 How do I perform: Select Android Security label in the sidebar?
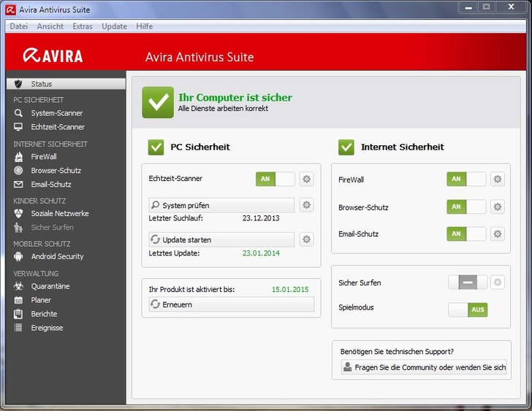[x=57, y=256]
